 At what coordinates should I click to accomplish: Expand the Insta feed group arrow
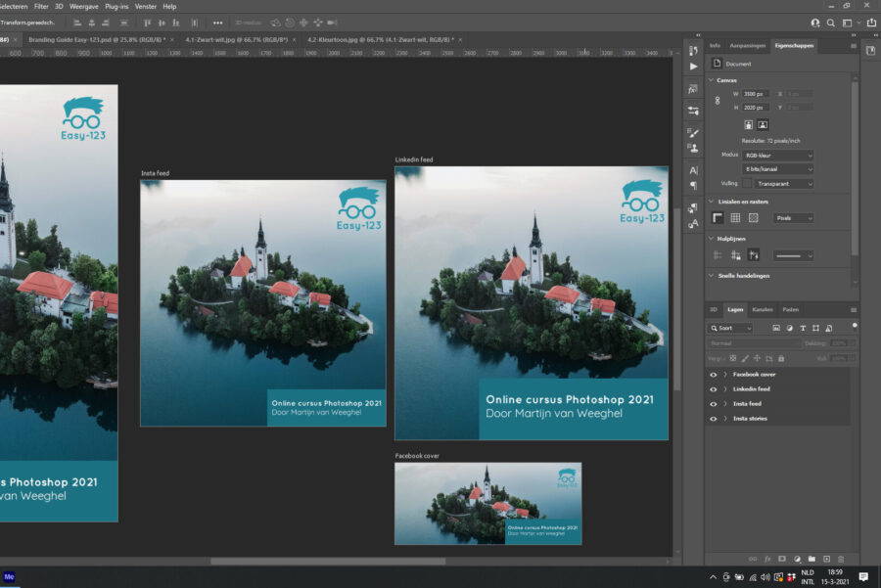(x=725, y=404)
